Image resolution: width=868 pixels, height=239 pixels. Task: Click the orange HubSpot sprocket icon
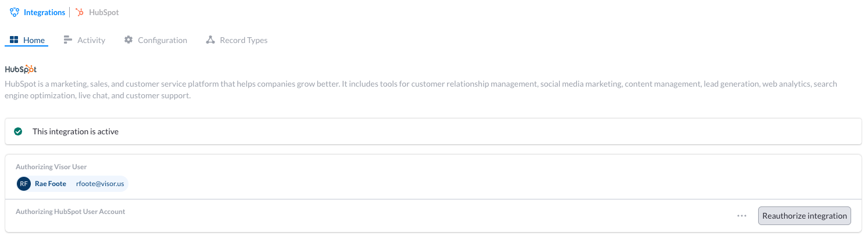coord(80,12)
